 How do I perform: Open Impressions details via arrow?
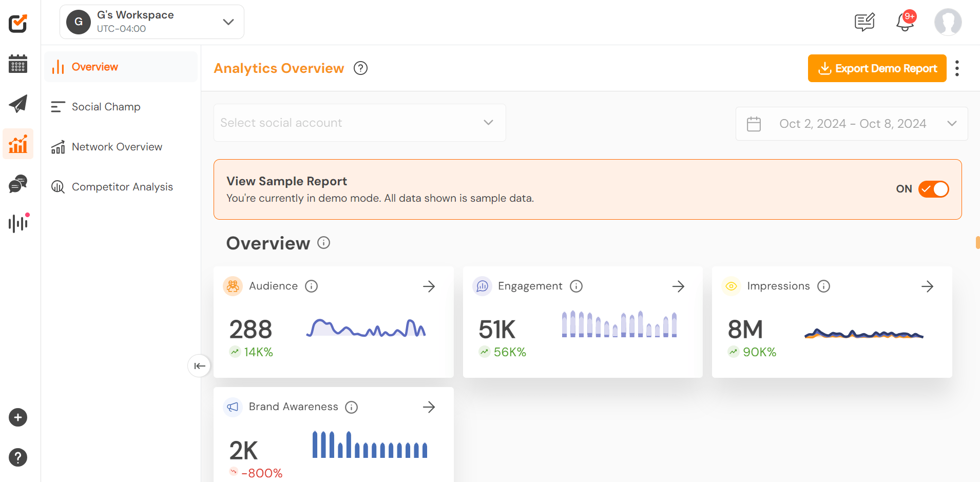pyautogui.click(x=927, y=286)
